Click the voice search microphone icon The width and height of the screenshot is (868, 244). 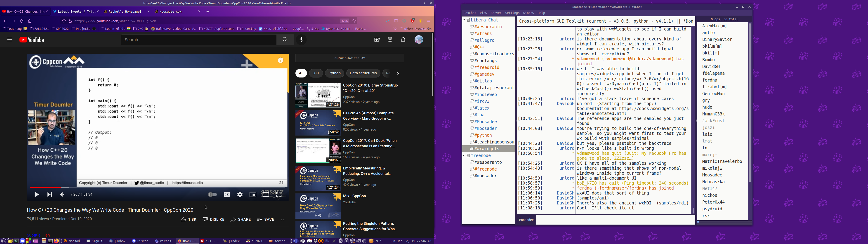click(301, 40)
